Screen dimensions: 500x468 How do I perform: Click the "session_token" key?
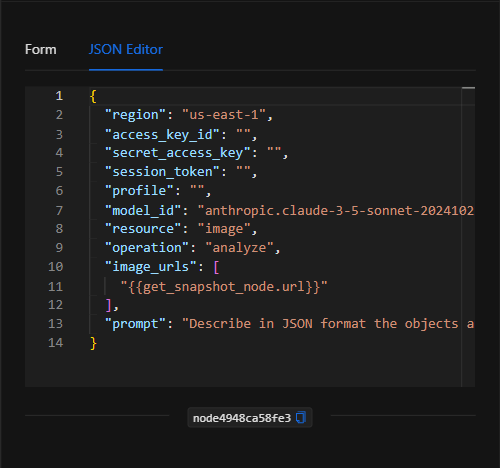162,172
